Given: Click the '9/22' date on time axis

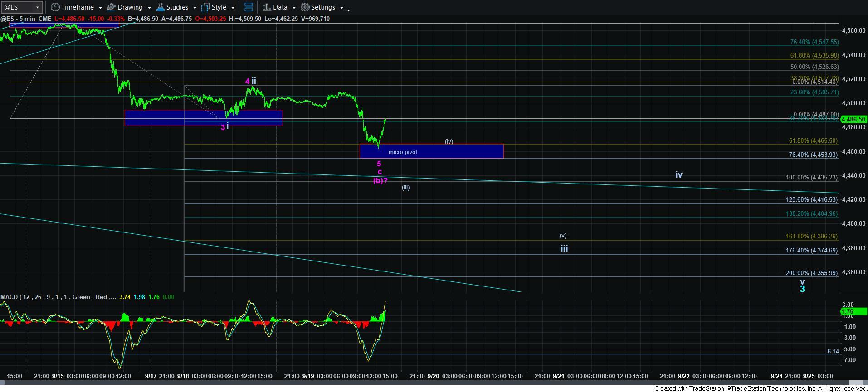Looking at the screenshot, I should [x=683, y=376].
